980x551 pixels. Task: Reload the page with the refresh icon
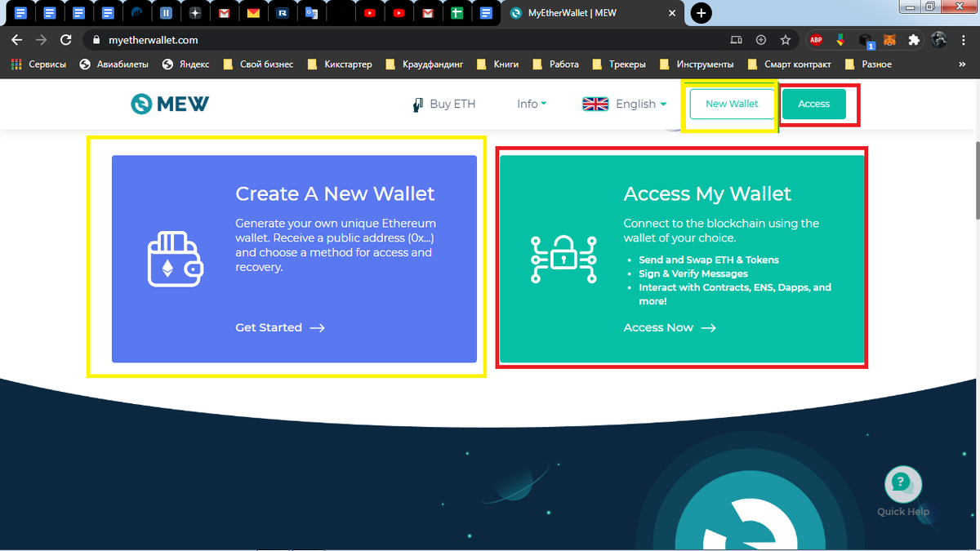[66, 39]
